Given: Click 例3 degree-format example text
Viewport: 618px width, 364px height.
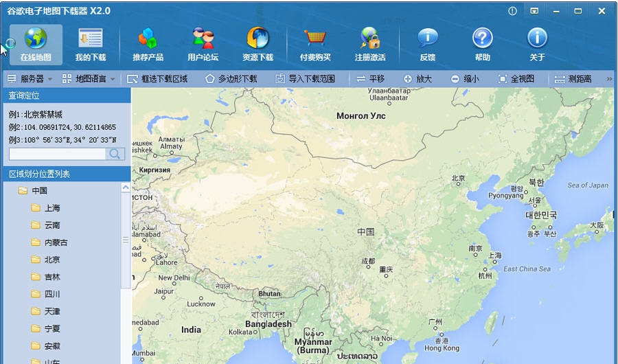Looking at the screenshot, I should (x=62, y=140).
